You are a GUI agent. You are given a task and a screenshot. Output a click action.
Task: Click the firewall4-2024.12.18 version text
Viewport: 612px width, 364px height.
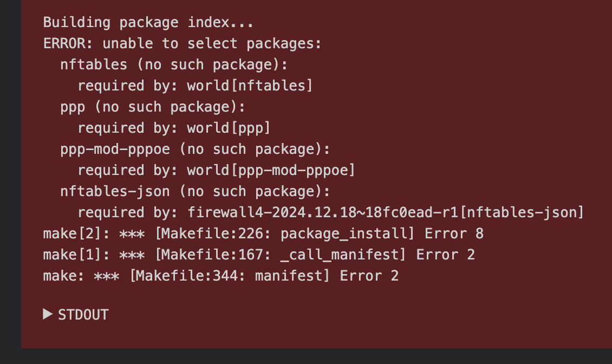click(x=322, y=212)
